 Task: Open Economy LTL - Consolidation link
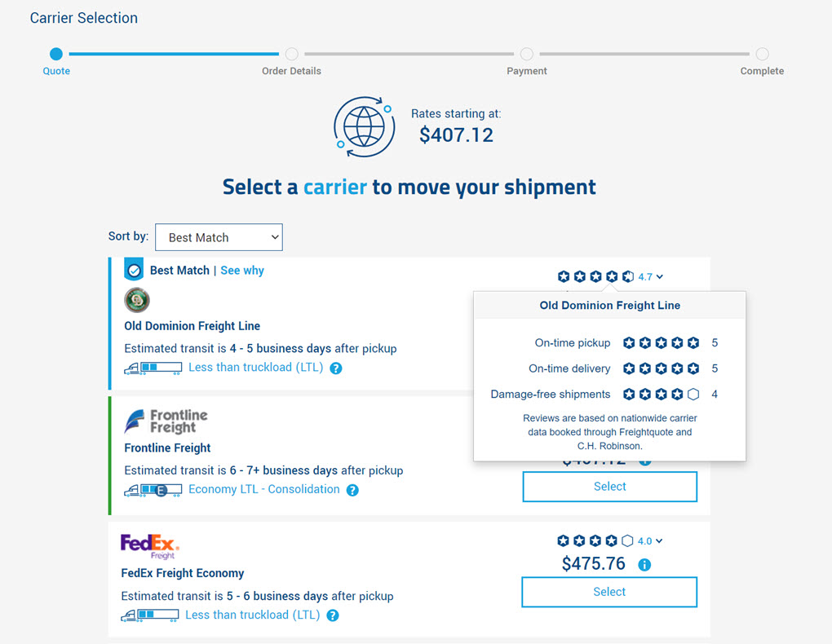(263, 489)
